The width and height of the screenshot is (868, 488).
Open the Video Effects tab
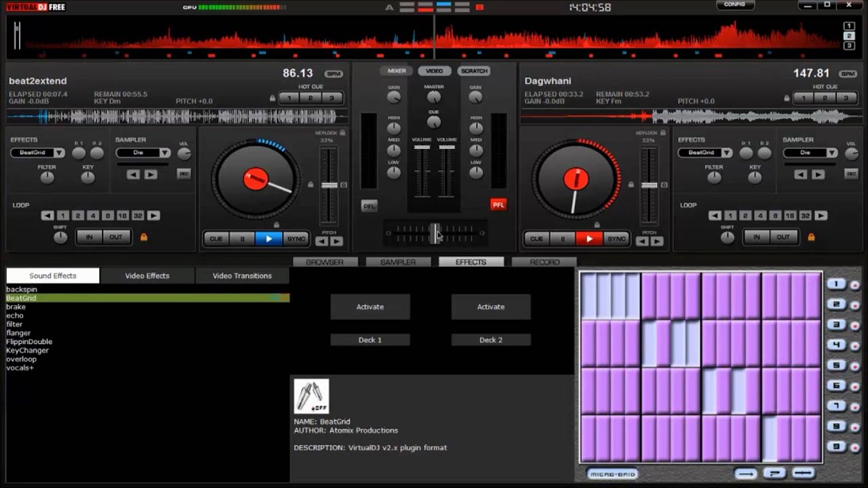click(147, 276)
